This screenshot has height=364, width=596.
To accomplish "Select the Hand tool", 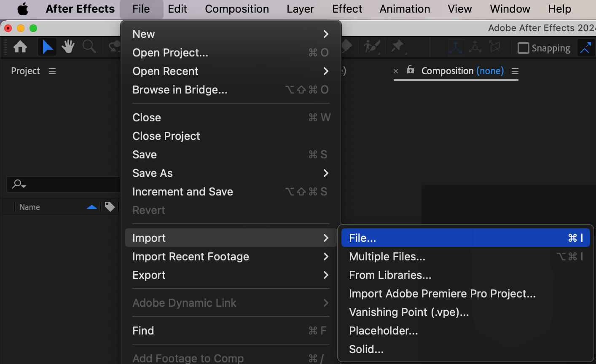I will [x=68, y=47].
